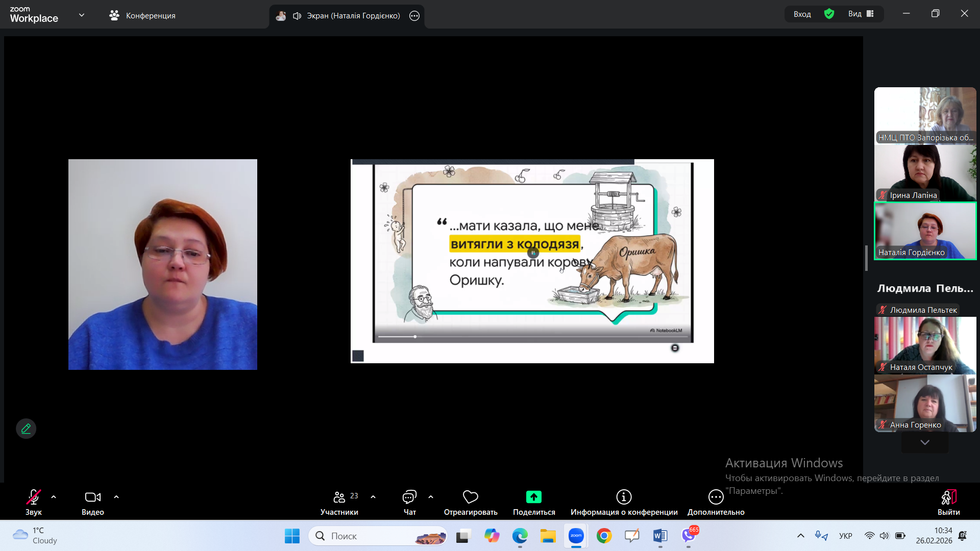Expand the Zoom Workplace dropdown chevron

pyautogui.click(x=82, y=15)
